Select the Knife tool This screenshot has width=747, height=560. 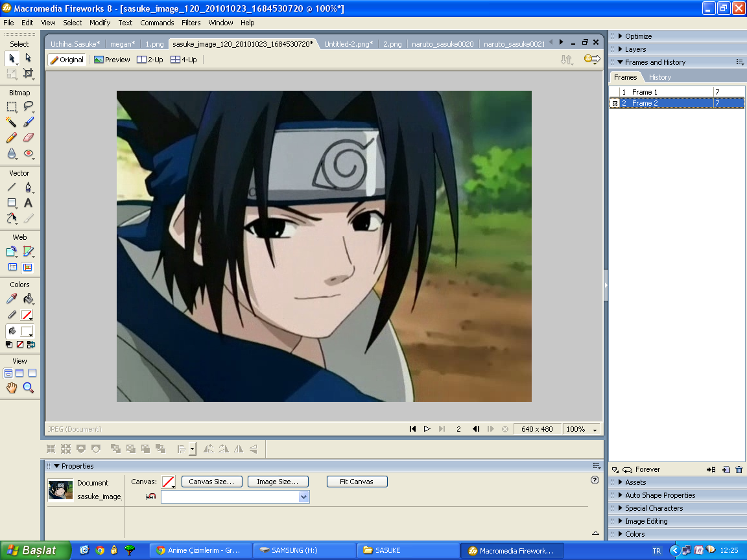(28, 218)
